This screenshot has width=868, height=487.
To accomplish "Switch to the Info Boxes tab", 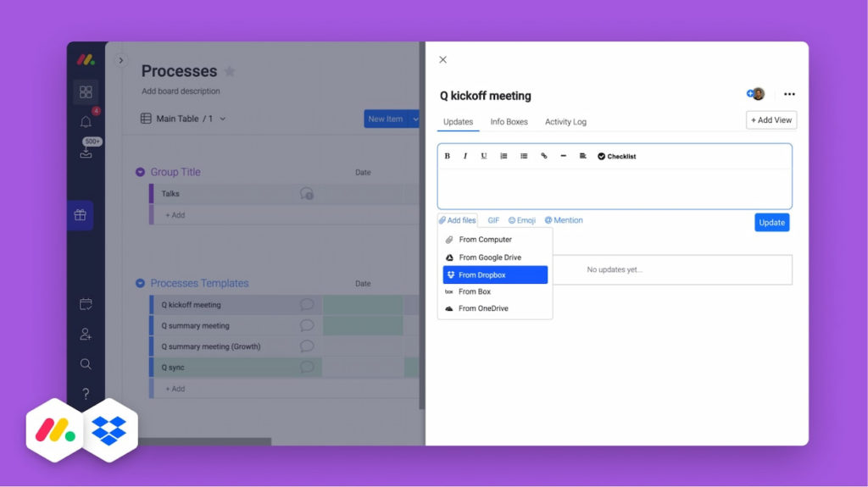I will [509, 122].
